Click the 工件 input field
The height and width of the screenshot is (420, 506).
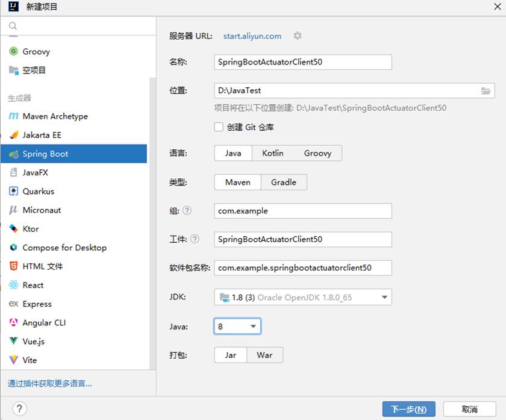click(x=302, y=239)
